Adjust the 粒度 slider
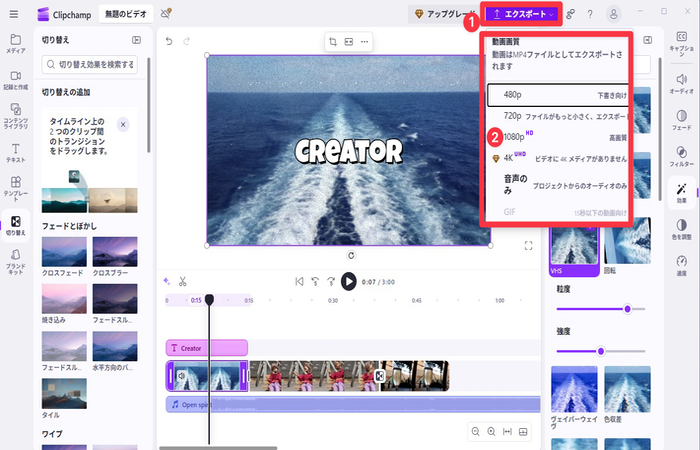This screenshot has width=700, height=450. pos(627,309)
